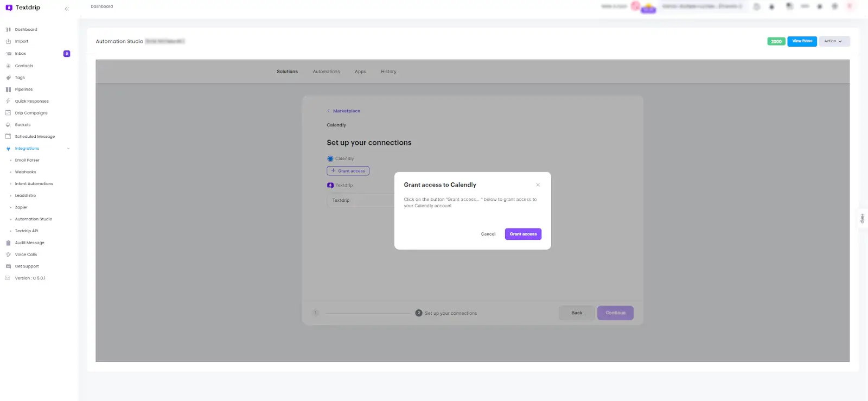
Task: Open Leaddistro submenu item
Action: coord(25,195)
